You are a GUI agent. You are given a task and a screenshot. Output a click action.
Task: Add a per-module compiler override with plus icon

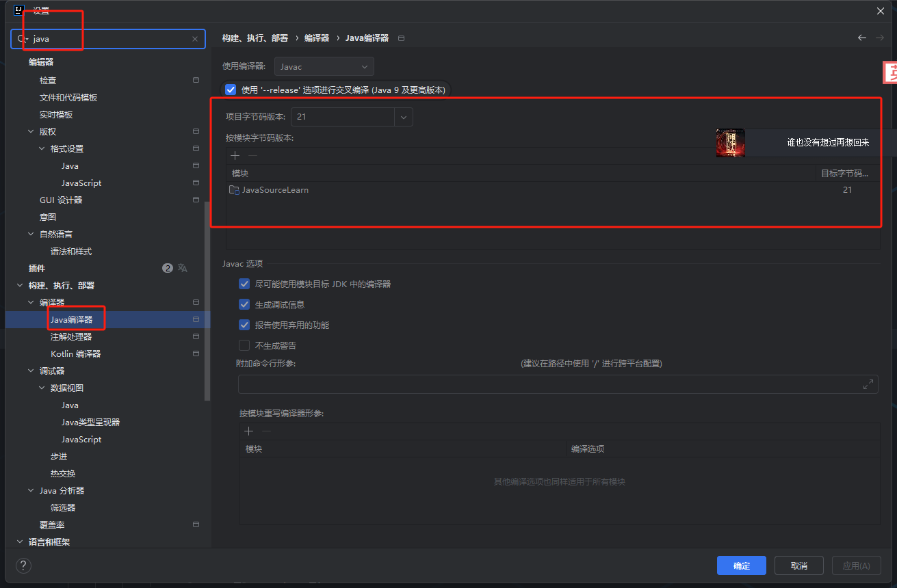pyautogui.click(x=249, y=431)
